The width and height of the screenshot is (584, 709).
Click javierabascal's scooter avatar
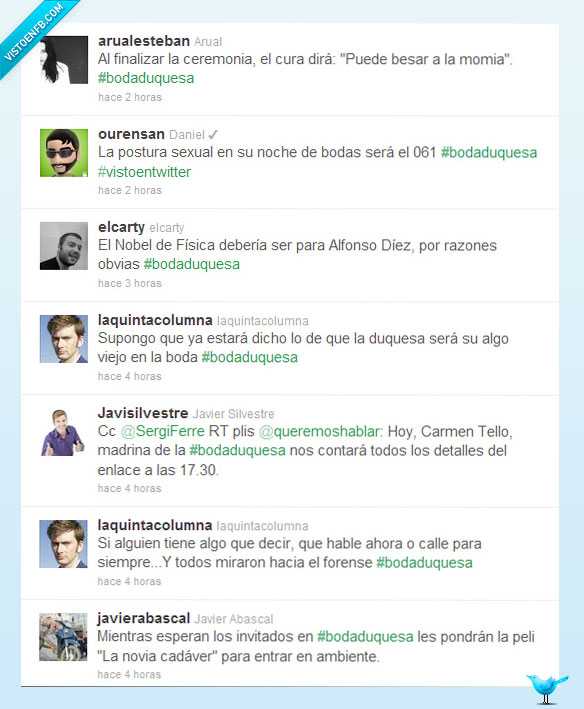pos(63,637)
